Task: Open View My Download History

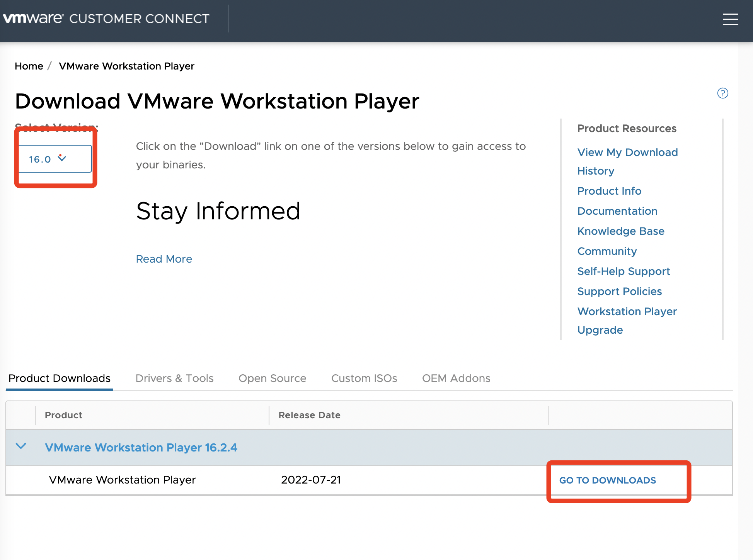Action: (x=627, y=161)
